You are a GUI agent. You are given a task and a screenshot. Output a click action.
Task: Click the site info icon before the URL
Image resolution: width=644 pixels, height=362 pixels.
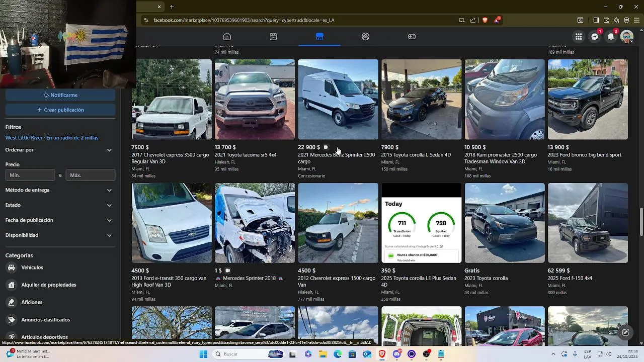pos(146,20)
